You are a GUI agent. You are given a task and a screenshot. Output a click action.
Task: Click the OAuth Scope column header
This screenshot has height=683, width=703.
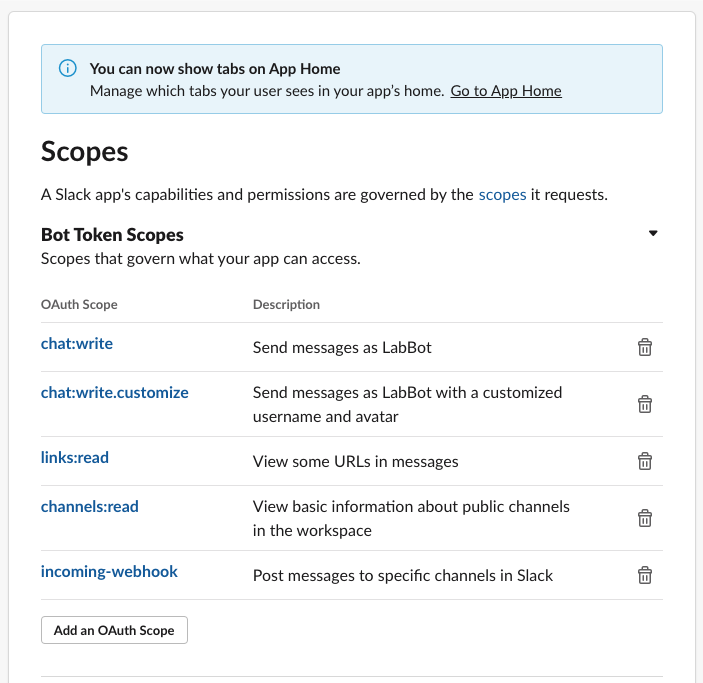click(x=79, y=304)
